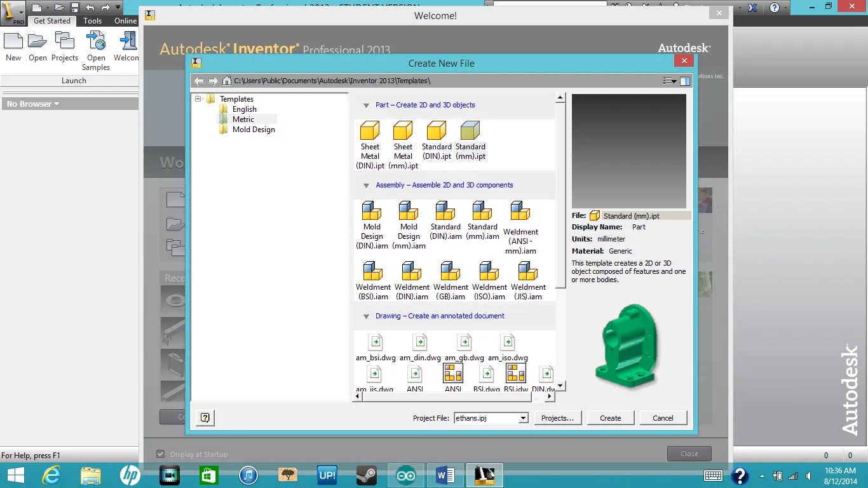Choose am_iso.dwg drawing template
Viewport: 868px width, 488px height.
pos(508,348)
